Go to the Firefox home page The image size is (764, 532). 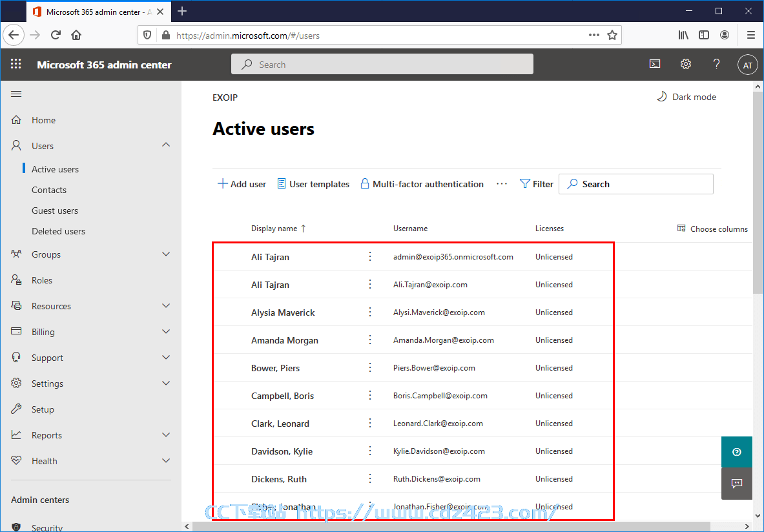tap(76, 35)
